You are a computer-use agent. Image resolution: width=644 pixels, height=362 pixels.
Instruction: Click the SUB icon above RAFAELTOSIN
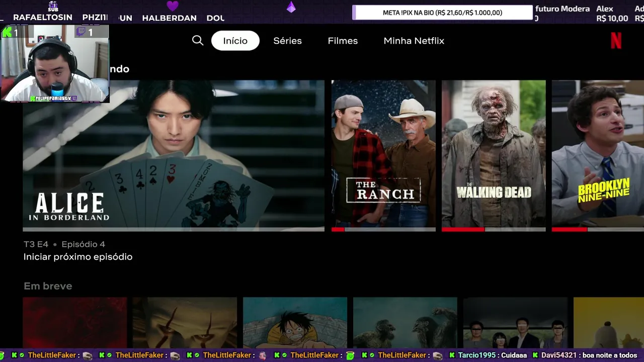click(53, 7)
